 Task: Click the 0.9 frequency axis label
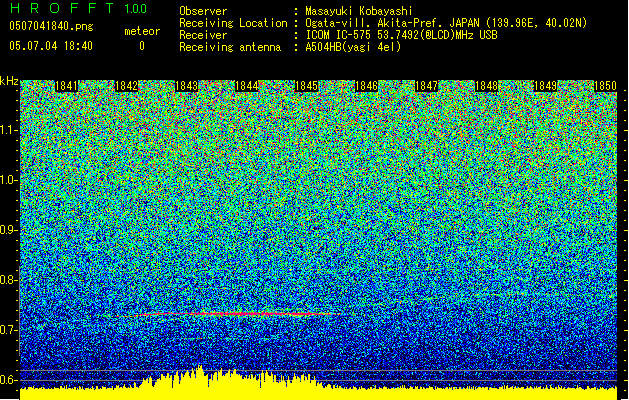click(8, 230)
